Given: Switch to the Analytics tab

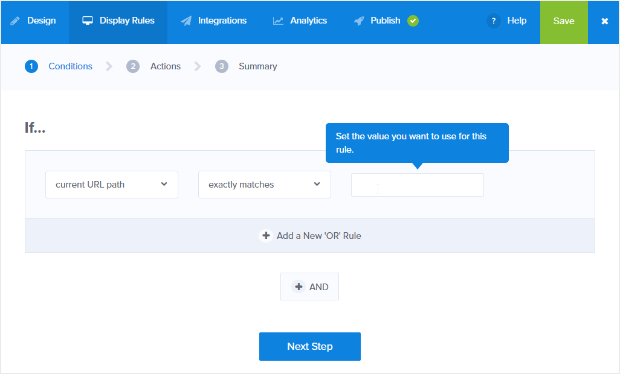Looking at the screenshot, I should 300,21.
